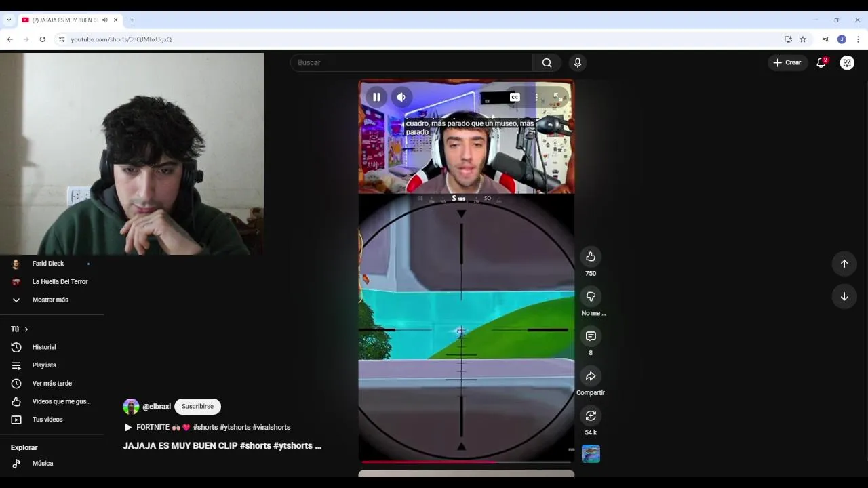
Task: Open the remix icon showing 54 k
Action: click(591, 415)
